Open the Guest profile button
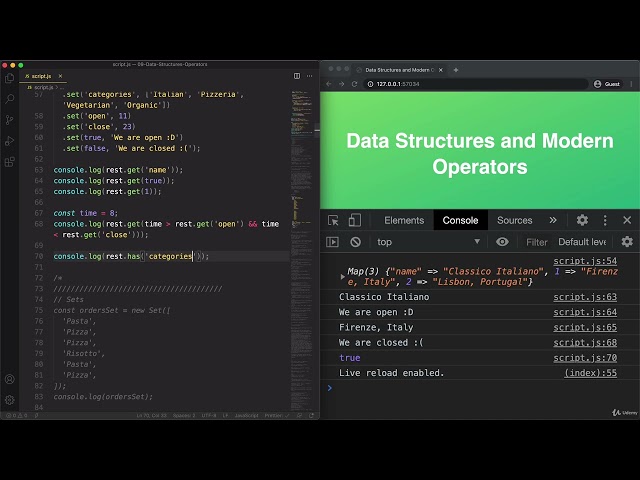This screenshot has height=480, width=640. click(x=607, y=84)
